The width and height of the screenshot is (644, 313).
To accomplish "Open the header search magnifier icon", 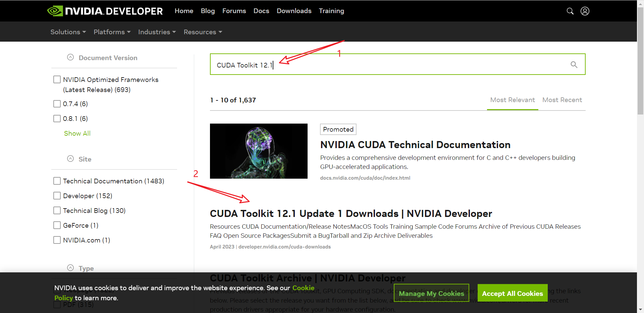I will coord(570,11).
